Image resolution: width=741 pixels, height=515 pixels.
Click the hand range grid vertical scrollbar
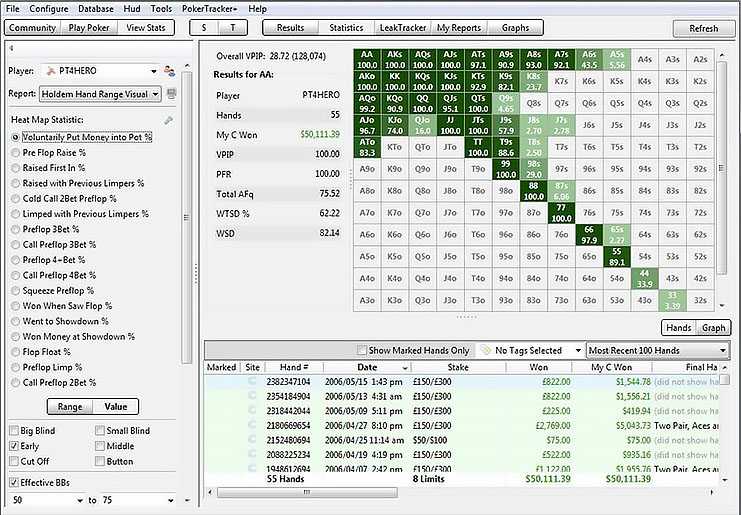tap(722, 167)
